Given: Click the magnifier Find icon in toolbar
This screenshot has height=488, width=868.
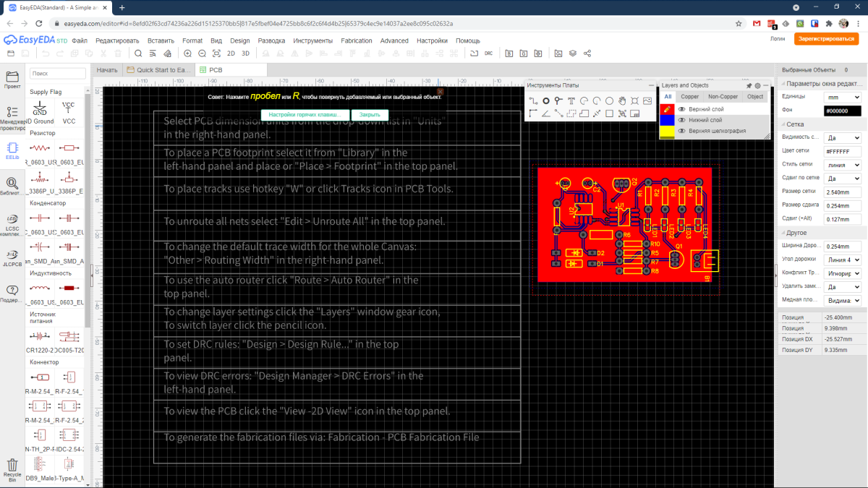Looking at the screenshot, I should [x=138, y=53].
